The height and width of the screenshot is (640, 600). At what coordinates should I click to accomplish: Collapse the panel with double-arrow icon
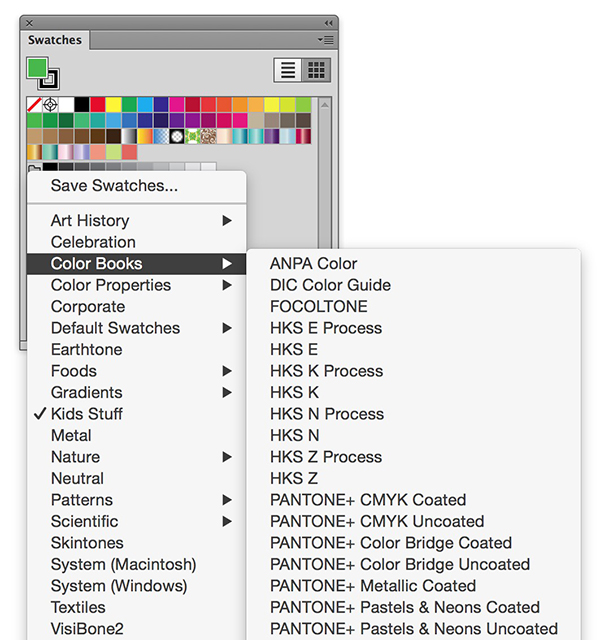tap(329, 23)
